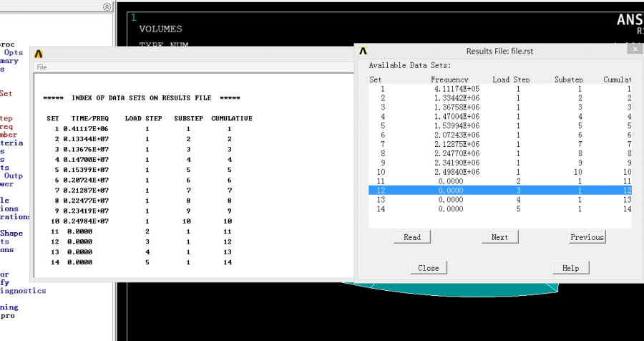The width and height of the screenshot is (644, 341).
Task: Click value 0.13676E+07 in the listing window
Action: pyautogui.click(x=85, y=149)
